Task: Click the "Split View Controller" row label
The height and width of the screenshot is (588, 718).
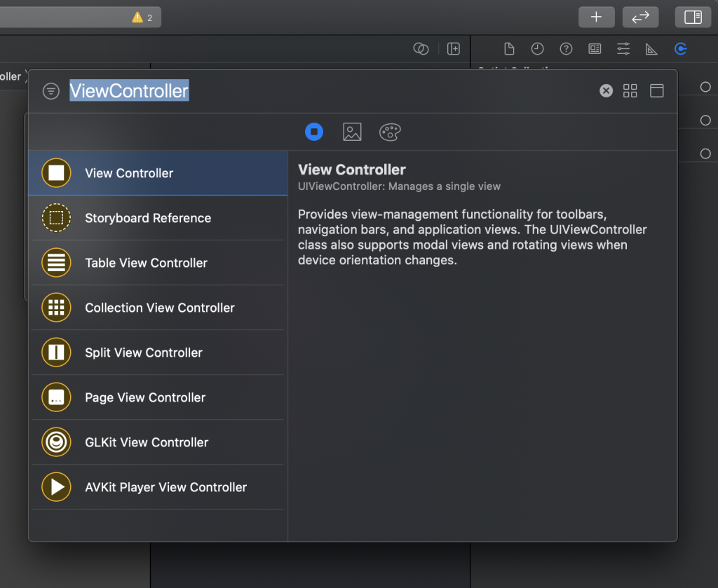Action: [x=144, y=353]
